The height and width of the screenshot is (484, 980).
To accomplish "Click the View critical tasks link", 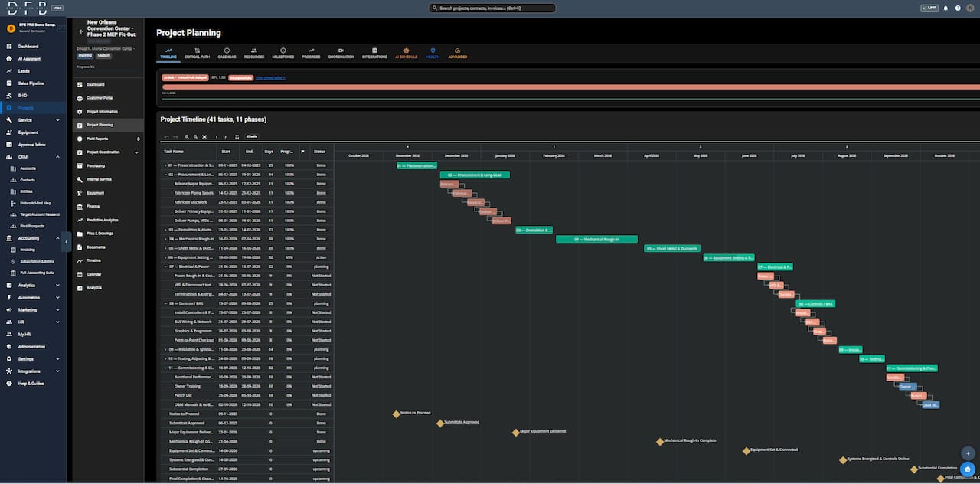I will pos(271,77).
